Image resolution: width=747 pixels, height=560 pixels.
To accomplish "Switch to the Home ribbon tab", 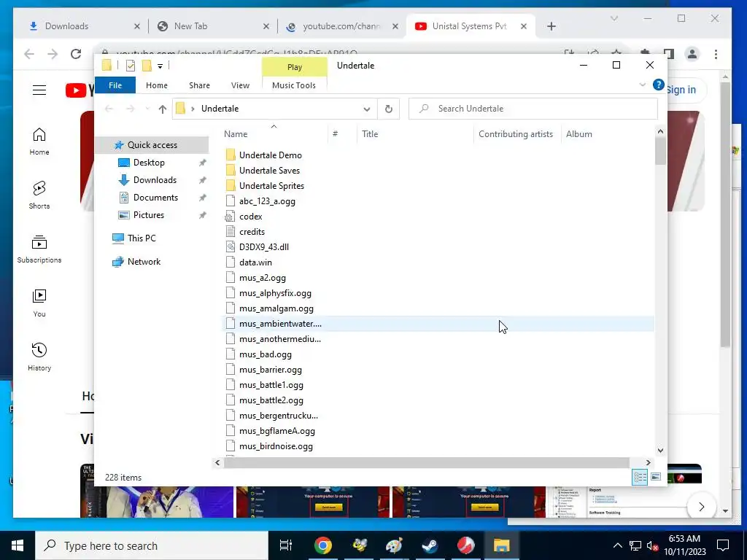I will [x=157, y=85].
